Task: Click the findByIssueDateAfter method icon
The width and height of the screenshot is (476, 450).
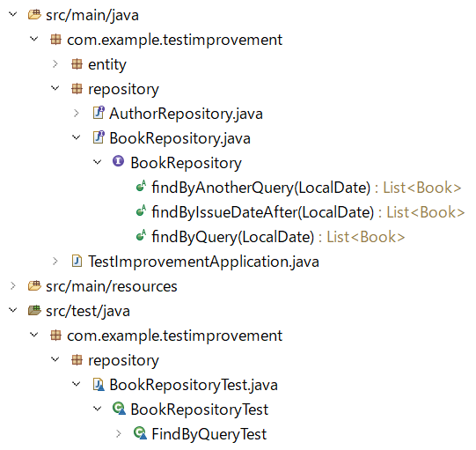Action: click(x=141, y=210)
